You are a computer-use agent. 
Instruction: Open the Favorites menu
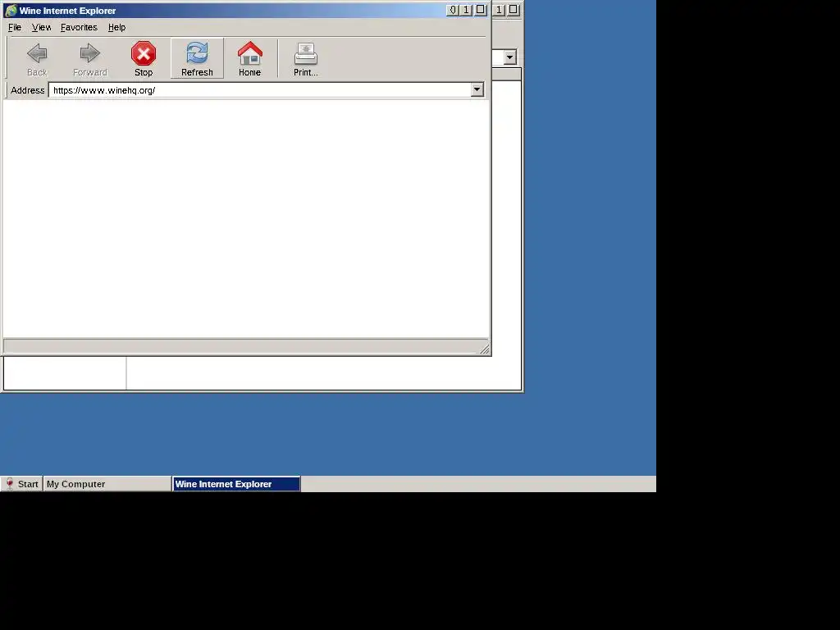79,27
